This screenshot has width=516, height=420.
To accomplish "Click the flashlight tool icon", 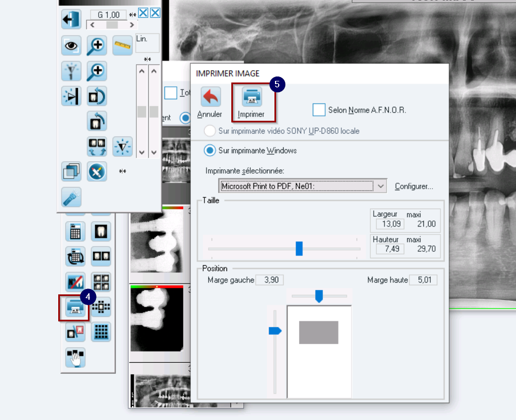I will coord(71,197).
